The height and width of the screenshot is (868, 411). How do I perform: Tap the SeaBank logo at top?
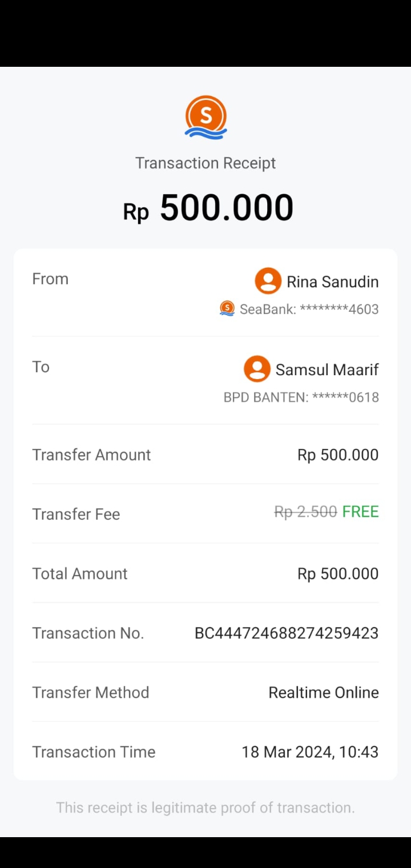(x=205, y=117)
